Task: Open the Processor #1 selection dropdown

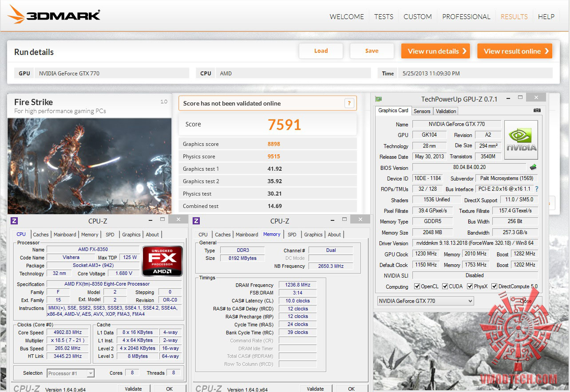Action: coord(71,373)
